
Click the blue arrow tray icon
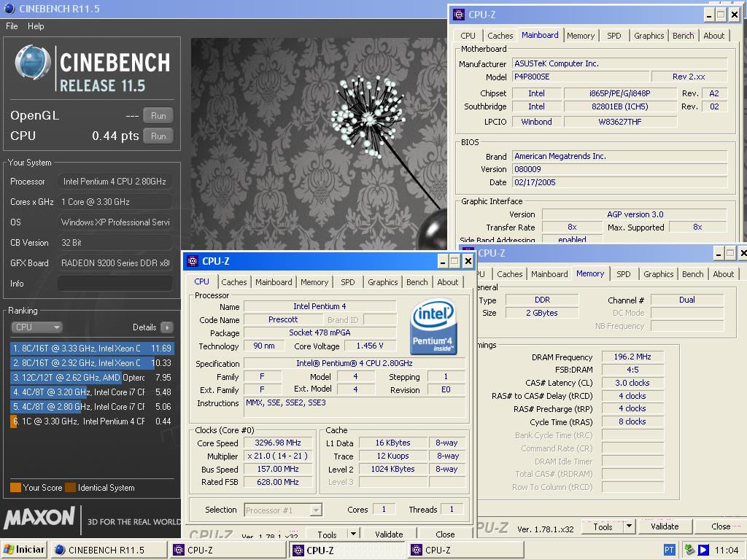(703, 551)
